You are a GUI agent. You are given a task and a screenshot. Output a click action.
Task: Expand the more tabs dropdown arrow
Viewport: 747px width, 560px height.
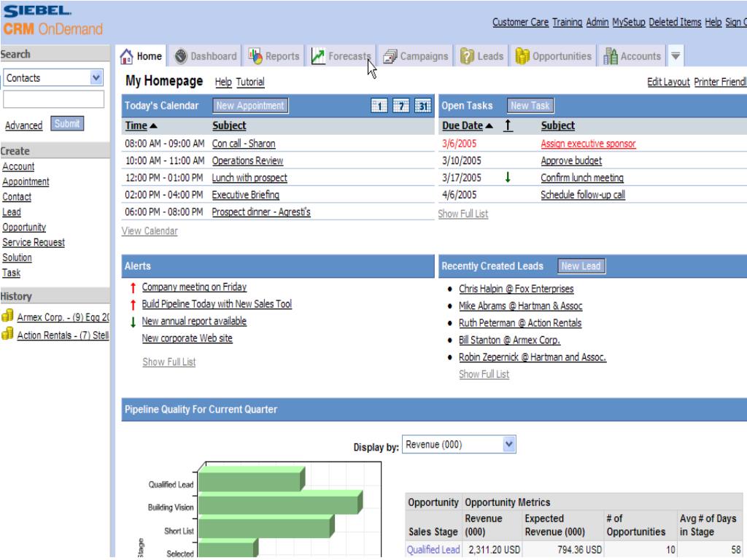(676, 56)
